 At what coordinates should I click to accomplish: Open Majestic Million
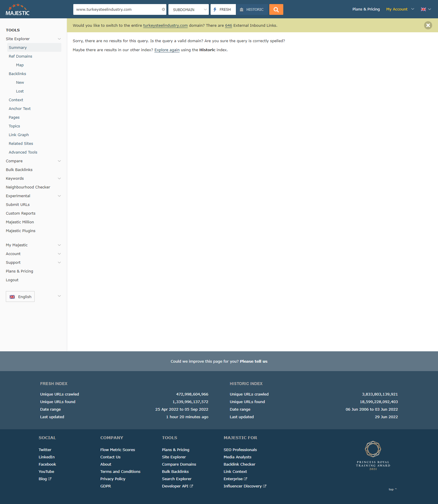point(20,222)
